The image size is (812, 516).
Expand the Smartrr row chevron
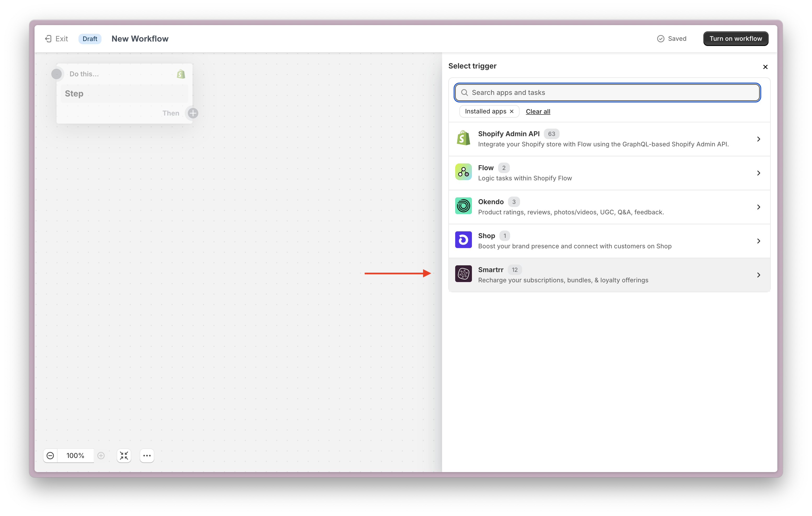[758, 275]
